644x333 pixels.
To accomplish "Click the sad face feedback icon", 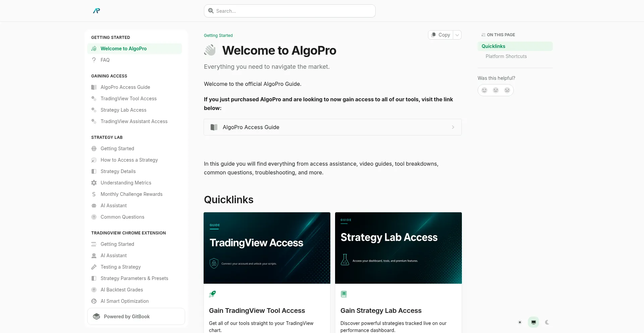I will point(507,90).
